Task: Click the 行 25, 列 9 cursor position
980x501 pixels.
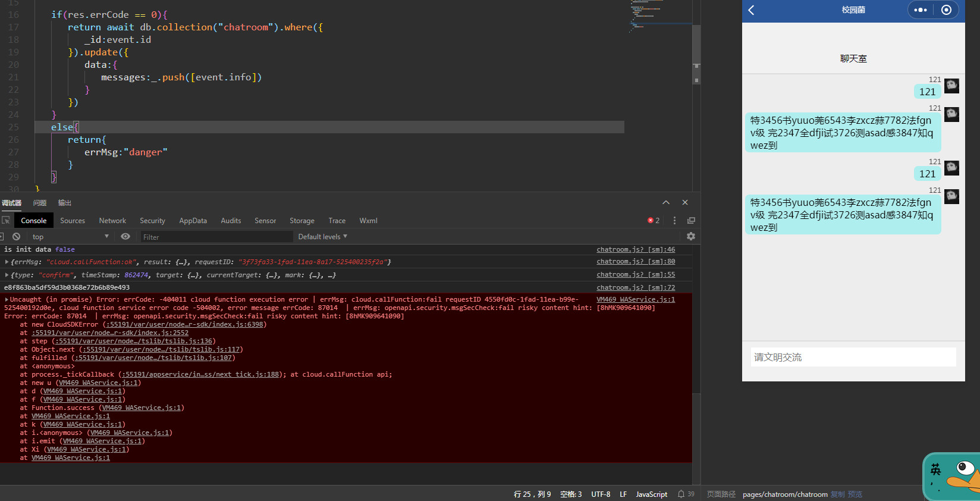Action: pos(532,494)
